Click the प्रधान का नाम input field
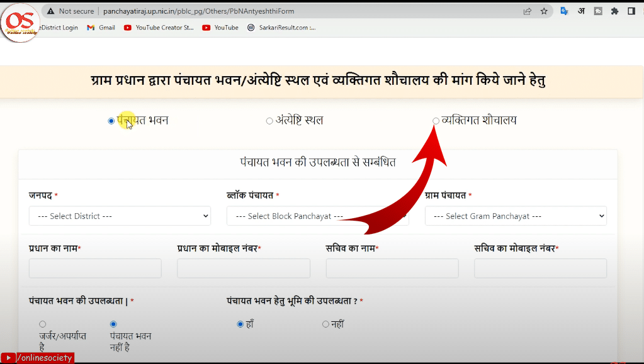The width and height of the screenshot is (644, 364). point(95,268)
